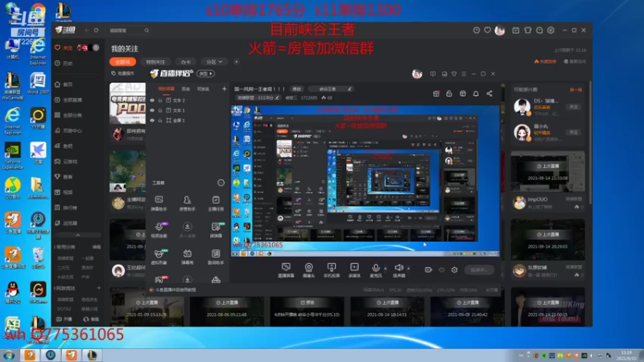Open 视频连麦 video co-stream tool

tap(159, 230)
